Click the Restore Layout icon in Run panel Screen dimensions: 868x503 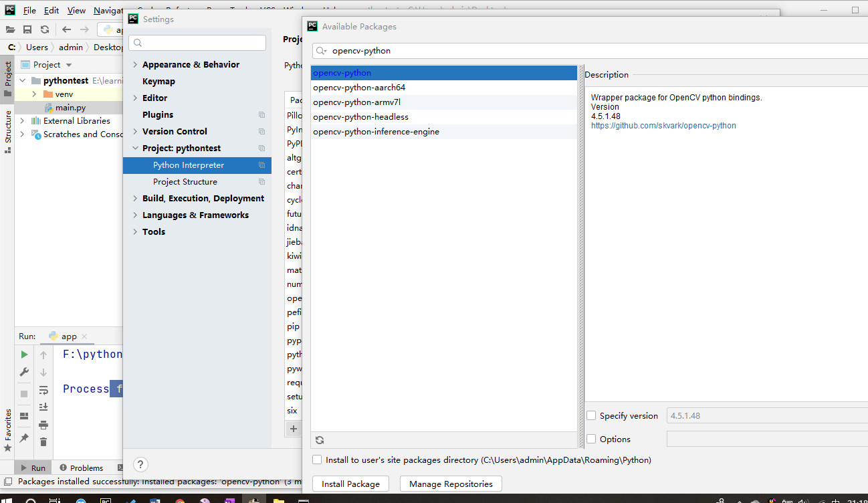coord(24,415)
